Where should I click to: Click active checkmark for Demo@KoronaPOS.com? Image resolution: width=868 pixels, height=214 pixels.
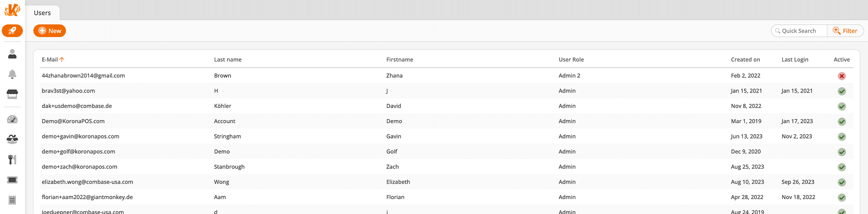pyautogui.click(x=842, y=121)
